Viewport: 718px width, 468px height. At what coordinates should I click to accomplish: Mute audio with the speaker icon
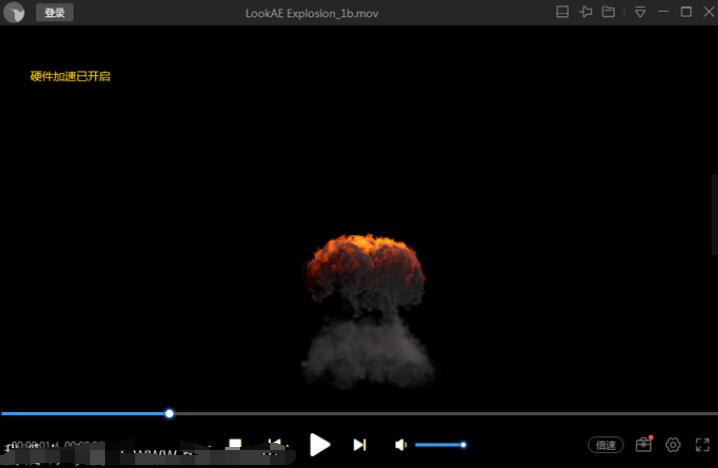tap(401, 445)
